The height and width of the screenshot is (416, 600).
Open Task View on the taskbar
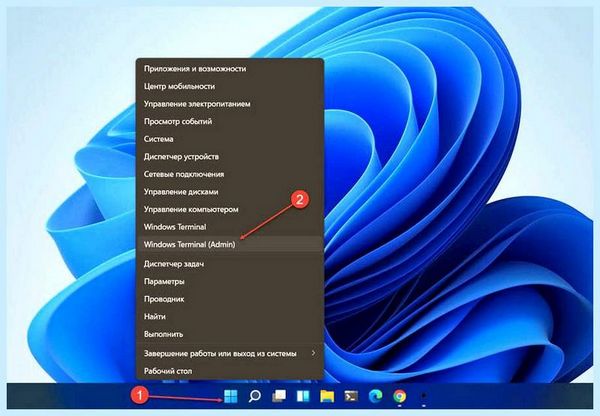279,396
